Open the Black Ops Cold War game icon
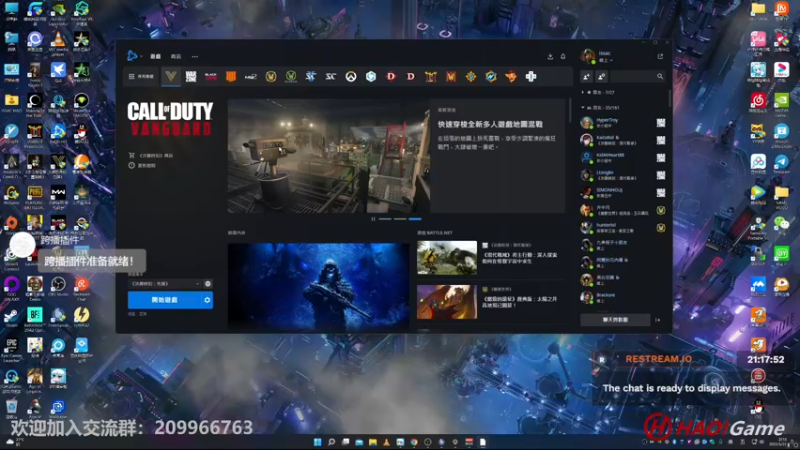 (211, 77)
